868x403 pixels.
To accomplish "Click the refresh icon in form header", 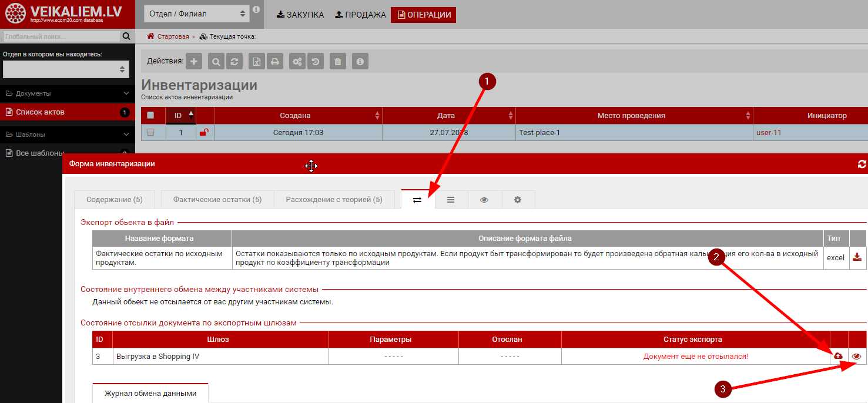I will pos(862,164).
